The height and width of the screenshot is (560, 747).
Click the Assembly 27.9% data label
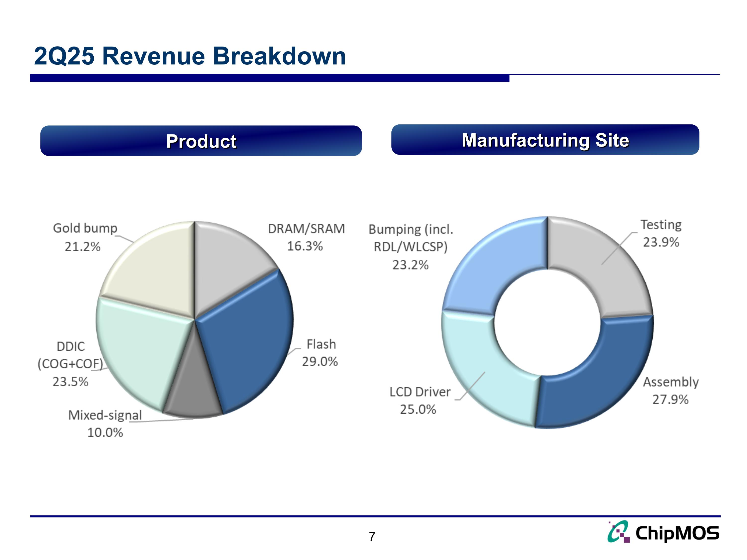670,391
